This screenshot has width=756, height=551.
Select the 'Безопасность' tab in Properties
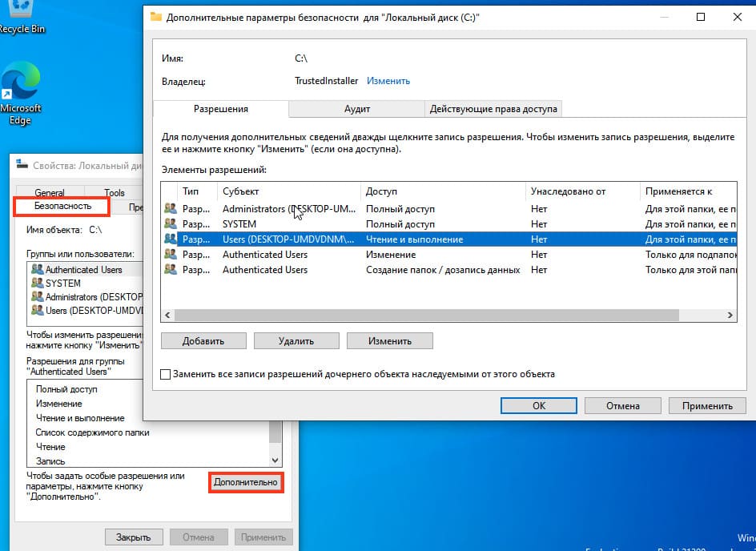tap(62, 206)
